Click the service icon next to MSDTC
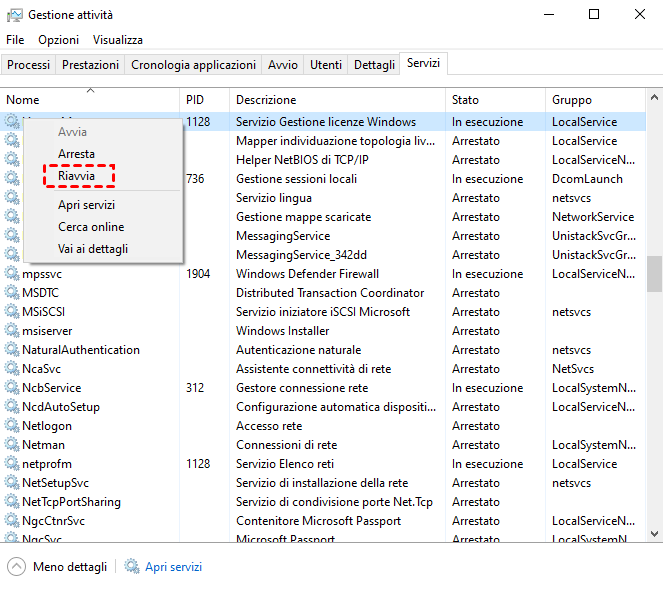The height and width of the screenshot is (589, 663). 13,293
